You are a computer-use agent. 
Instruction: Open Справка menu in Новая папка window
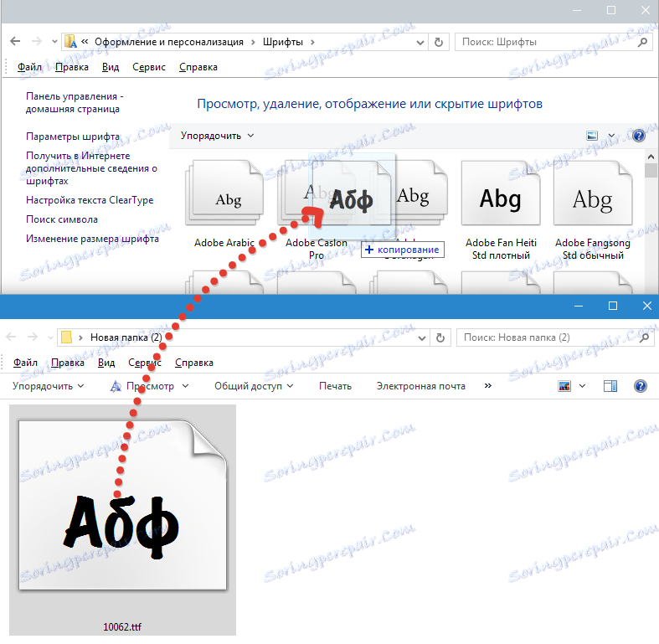pos(194,363)
